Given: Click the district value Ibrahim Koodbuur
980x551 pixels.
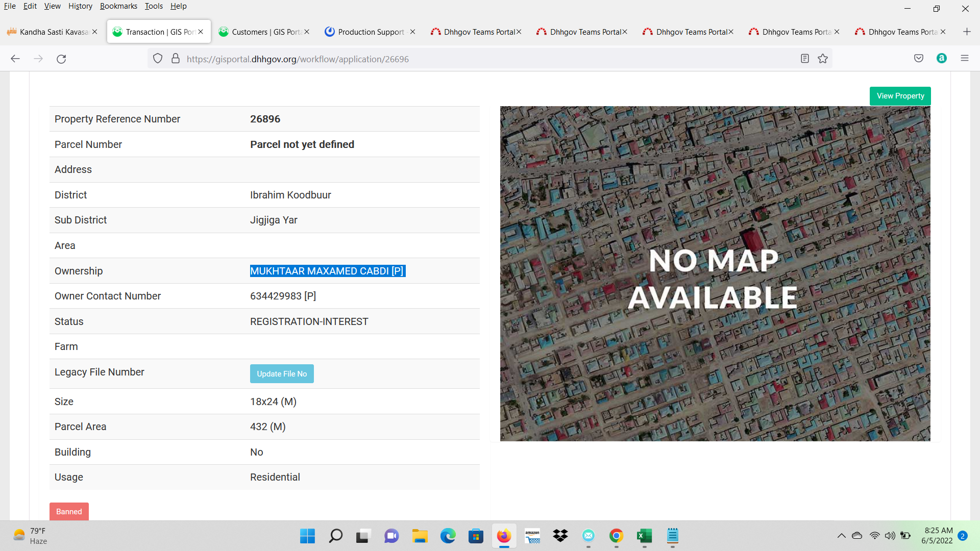Looking at the screenshot, I should tap(290, 195).
